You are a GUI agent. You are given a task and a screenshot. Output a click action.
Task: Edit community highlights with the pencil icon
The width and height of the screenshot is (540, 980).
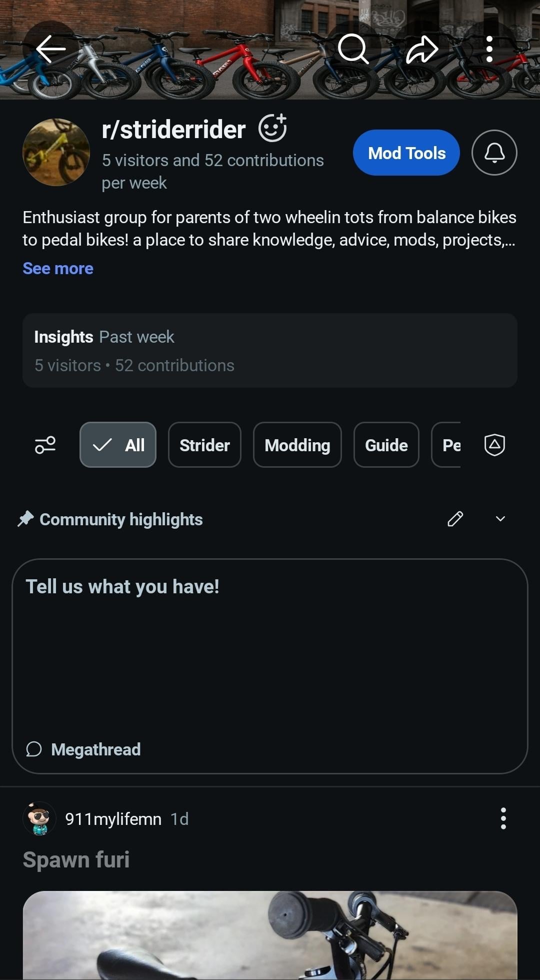pyautogui.click(x=455, y=519)
